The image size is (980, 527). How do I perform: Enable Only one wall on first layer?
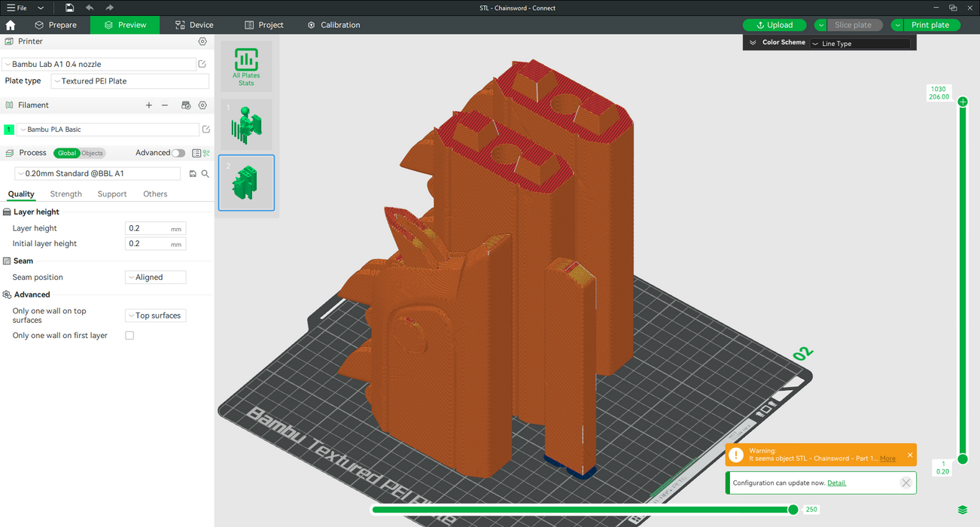click(129, 336)
